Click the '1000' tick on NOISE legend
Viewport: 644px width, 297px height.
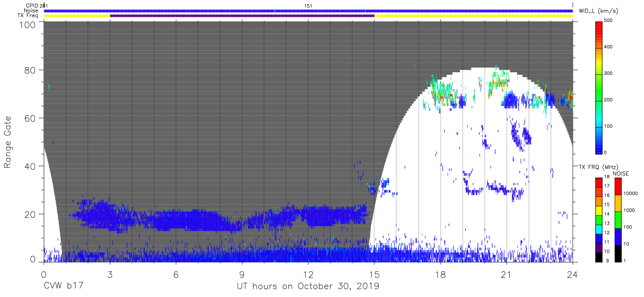point(630,210)
